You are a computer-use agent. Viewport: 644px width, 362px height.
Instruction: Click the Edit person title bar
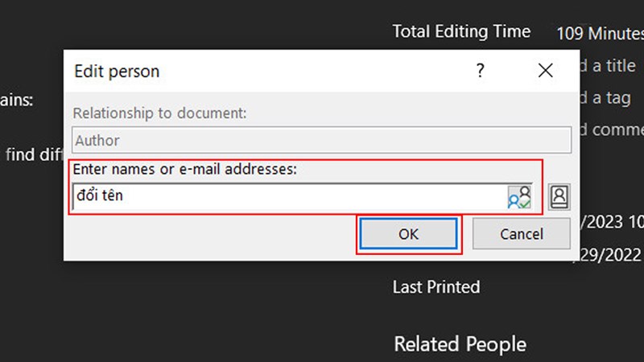(242, 71)
